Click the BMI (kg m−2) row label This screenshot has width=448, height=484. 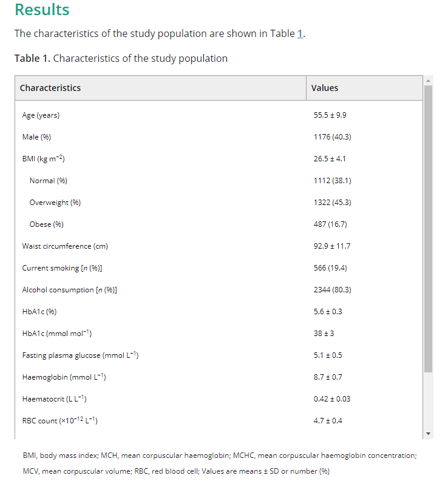click(43, 159)
